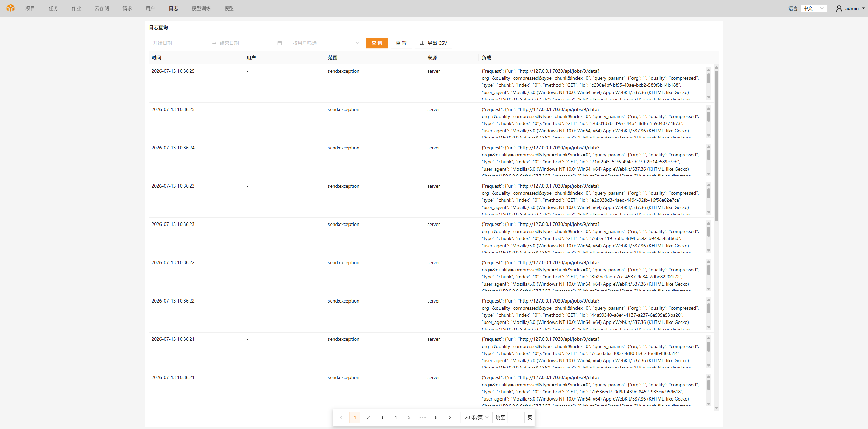The image size is (868, 429).
Task: Go to page 2
Action: [x=369, y=417]
